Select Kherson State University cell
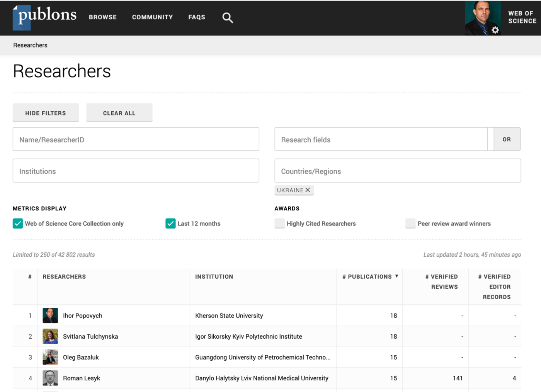The width and height of the screenshot is (541, 392). point(229,315)
